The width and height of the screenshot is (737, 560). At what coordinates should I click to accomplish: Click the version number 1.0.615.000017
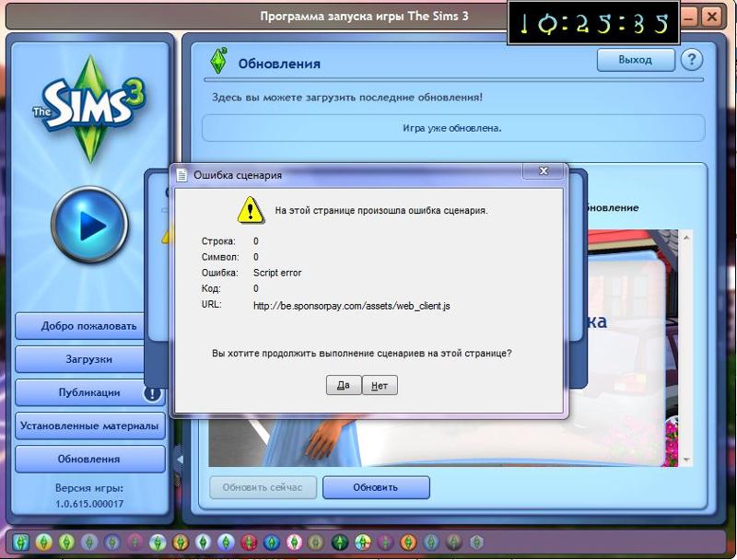pos(89,504)
